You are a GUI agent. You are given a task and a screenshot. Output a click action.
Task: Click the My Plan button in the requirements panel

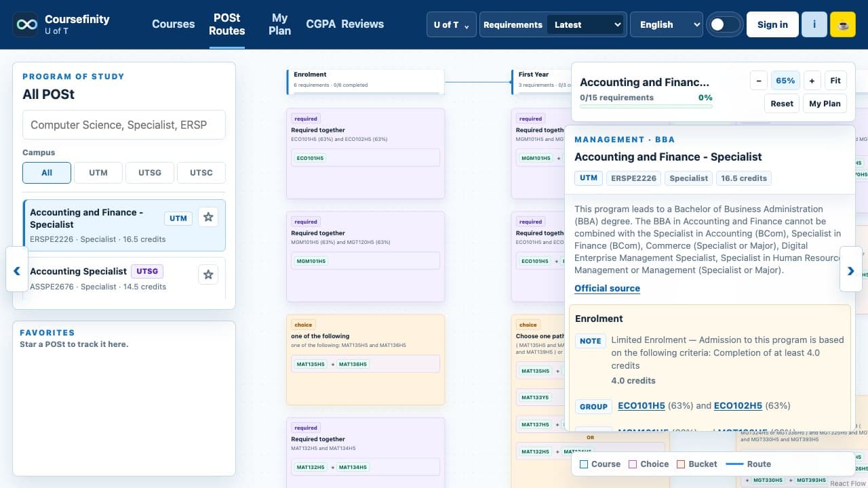(825, 104)
